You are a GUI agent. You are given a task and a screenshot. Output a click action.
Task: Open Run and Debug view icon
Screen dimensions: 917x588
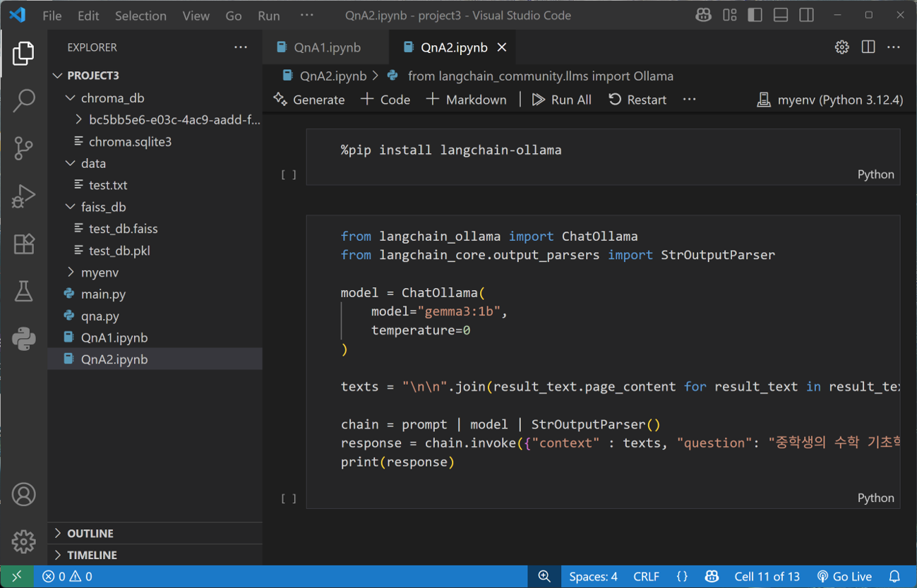[23, 196]
